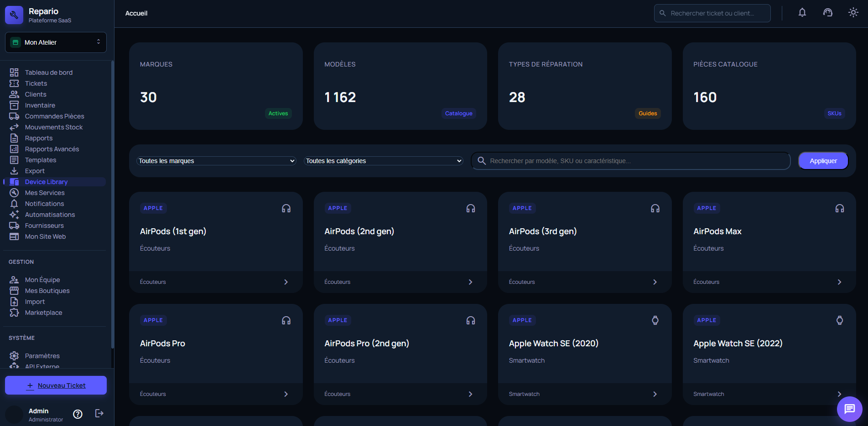
Task: Expand AirPods (1st gen) card chevron
Action: point(286,282)
